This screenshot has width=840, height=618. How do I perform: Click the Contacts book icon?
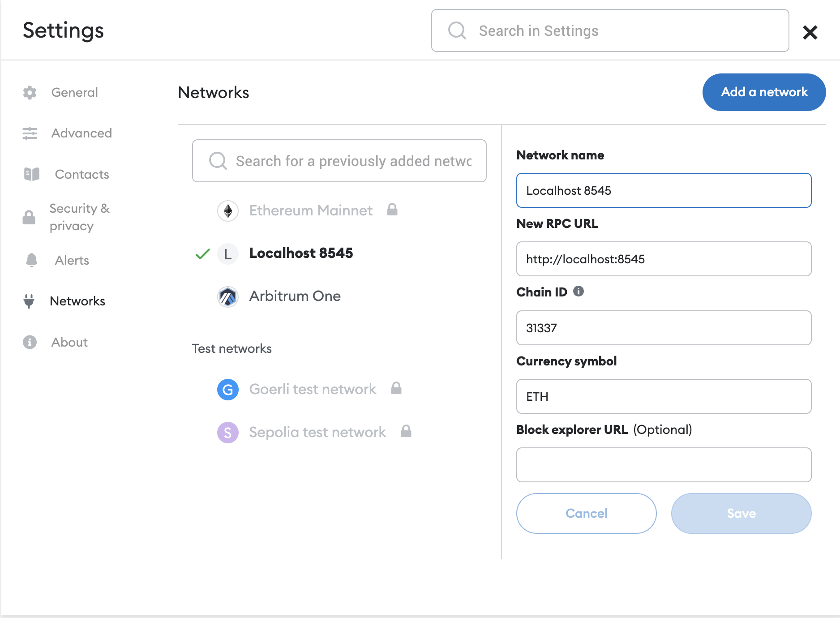[x=32, y=174]
